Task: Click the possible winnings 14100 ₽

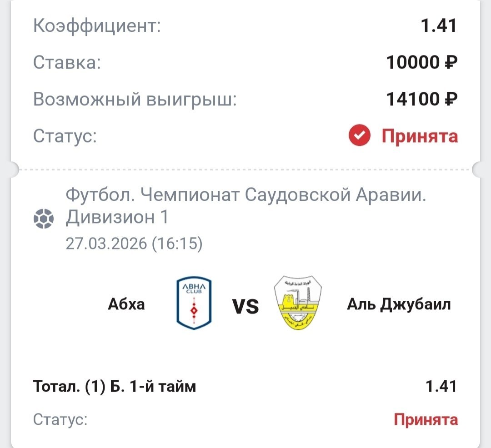Action: pyautogui.click(x=421, y=99)
